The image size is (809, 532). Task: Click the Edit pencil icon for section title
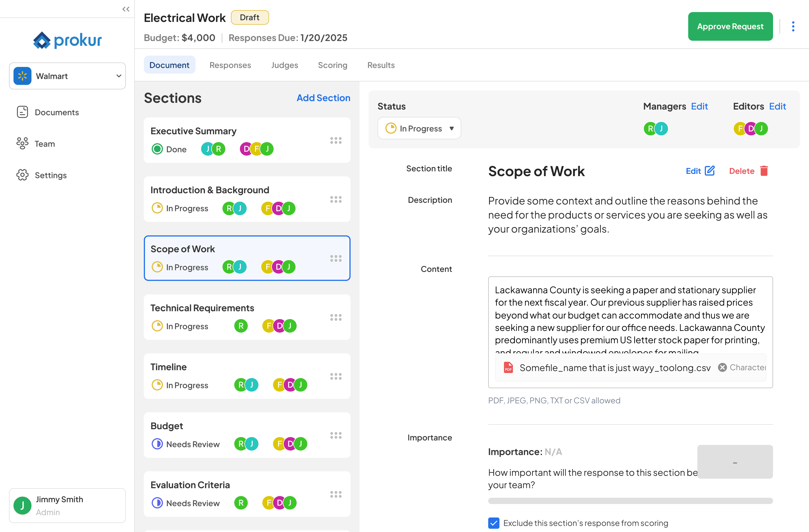(709, 171)
